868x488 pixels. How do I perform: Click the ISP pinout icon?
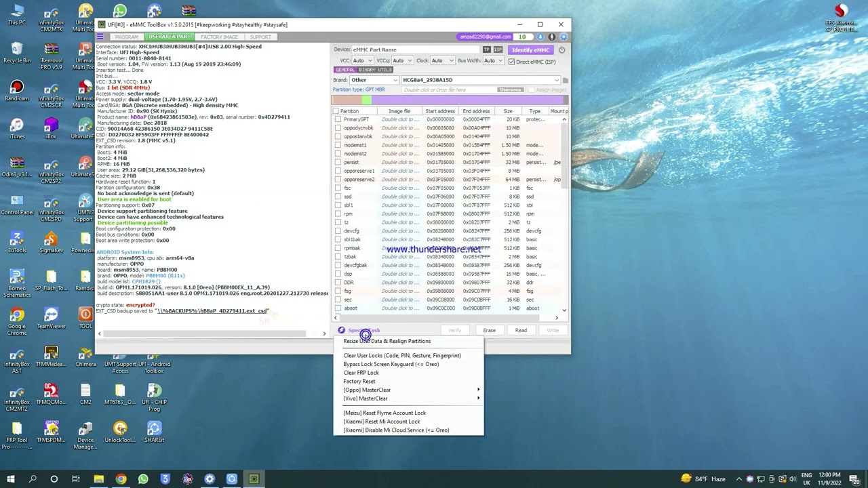[498, 49]
